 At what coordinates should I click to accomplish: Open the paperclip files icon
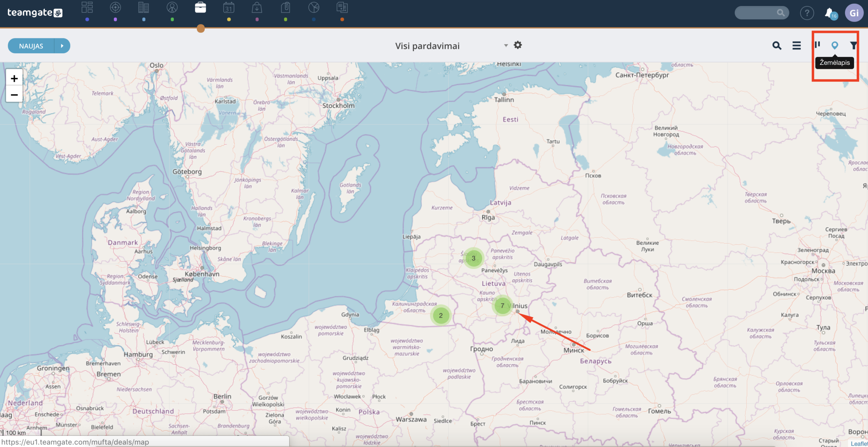285,7
